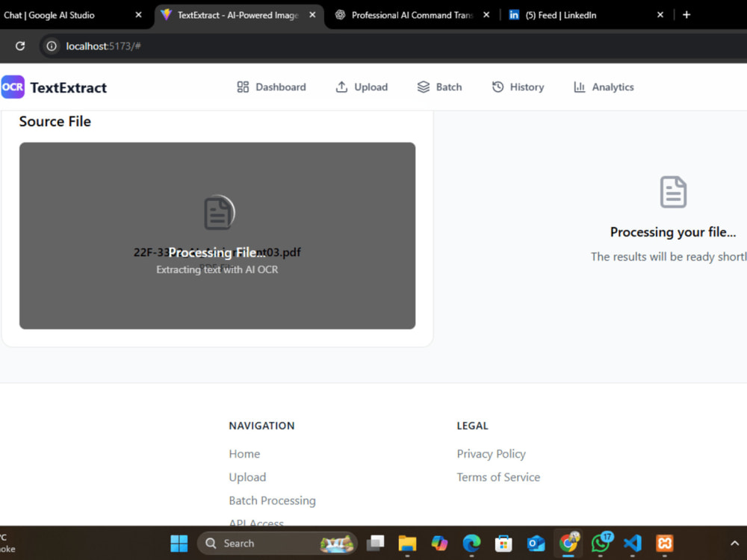
Task: Click the 'Processing your file...' heading
Action: [673, 232]
